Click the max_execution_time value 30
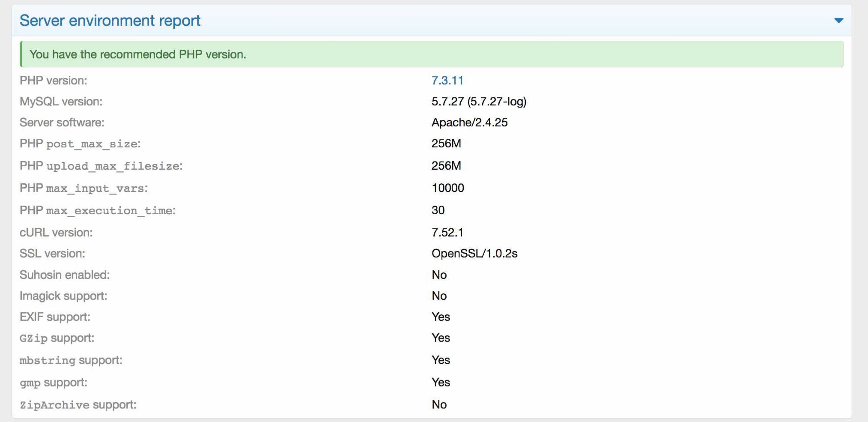This screenshot has width=868, height=422. [438, 210]
